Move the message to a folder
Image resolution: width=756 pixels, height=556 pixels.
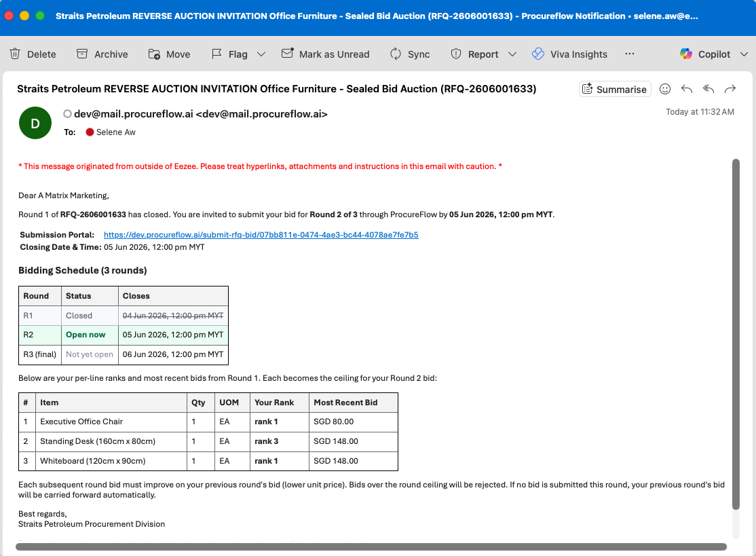coord(169,54)
